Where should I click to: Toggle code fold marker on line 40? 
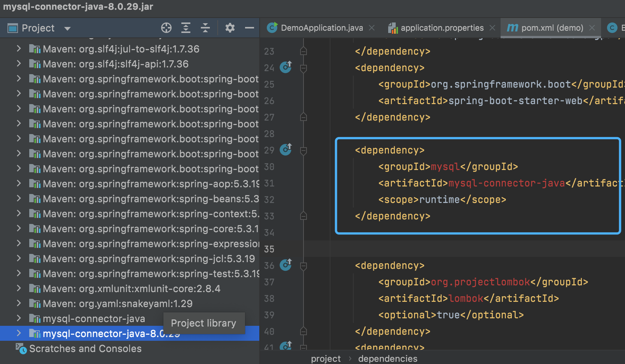pyautogui.click(x=304, y=331)
